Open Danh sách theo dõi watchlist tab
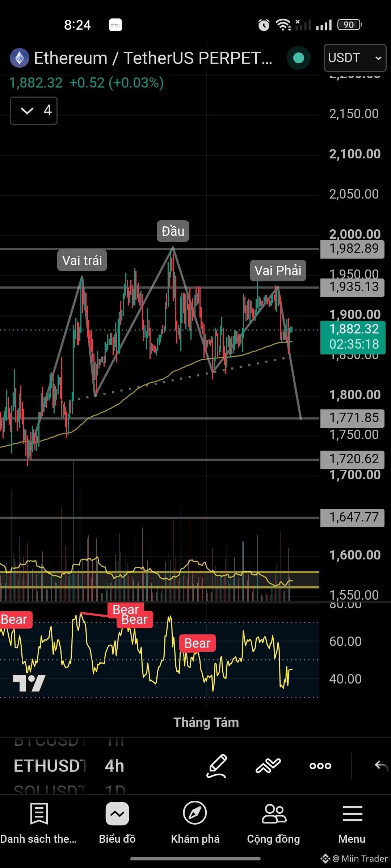The image size is (391, 868). [x=39, y=823]
